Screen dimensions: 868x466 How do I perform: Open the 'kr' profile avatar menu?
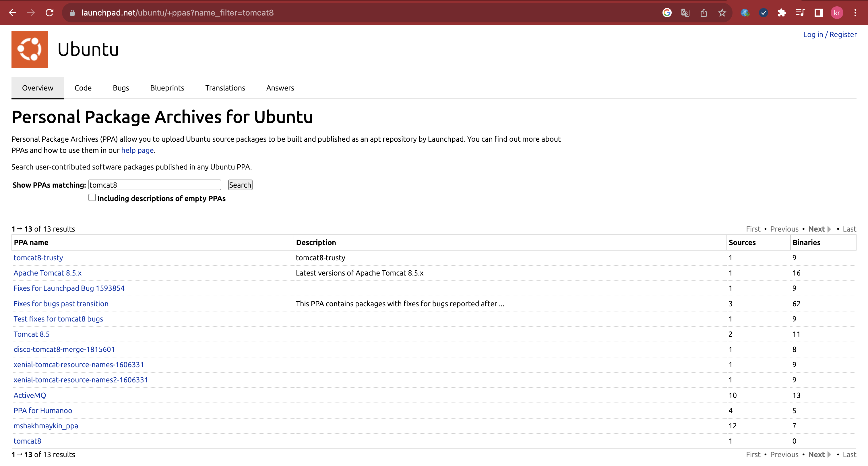(x=837, y=13)
